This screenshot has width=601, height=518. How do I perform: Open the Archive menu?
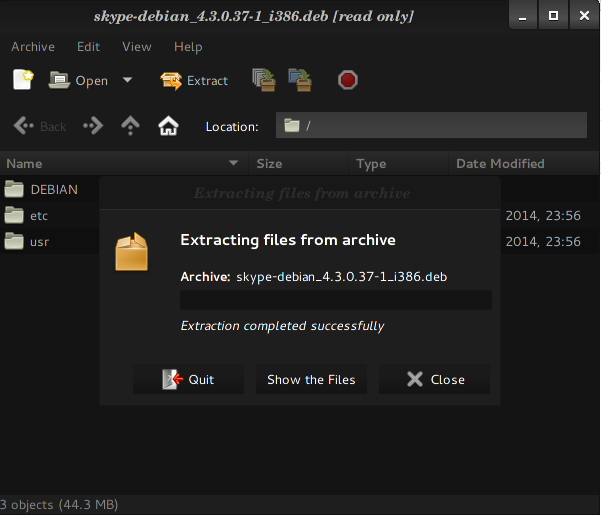click(x=33, y=47)
